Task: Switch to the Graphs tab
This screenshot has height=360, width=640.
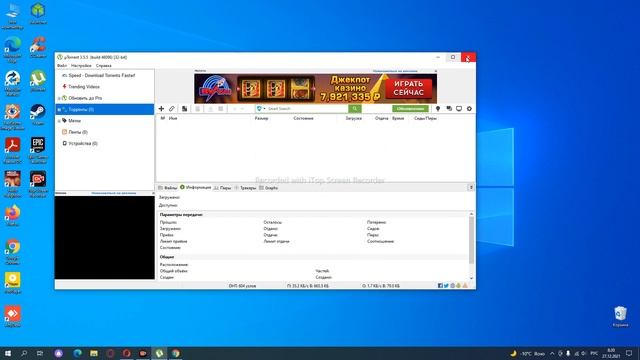Action: [269, 188]
